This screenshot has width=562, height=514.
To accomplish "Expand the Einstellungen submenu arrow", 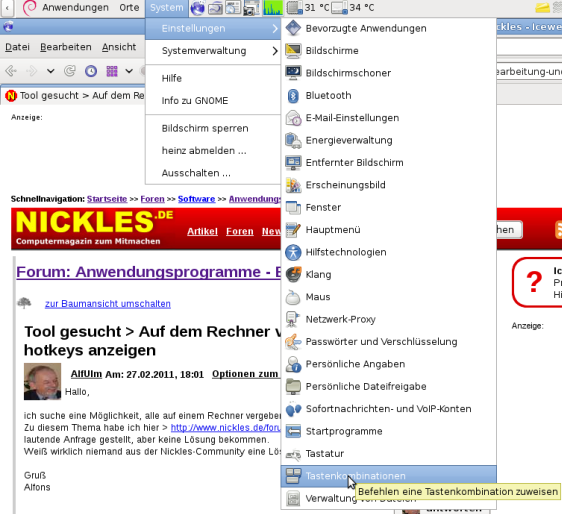I will [x=275, y=29].
